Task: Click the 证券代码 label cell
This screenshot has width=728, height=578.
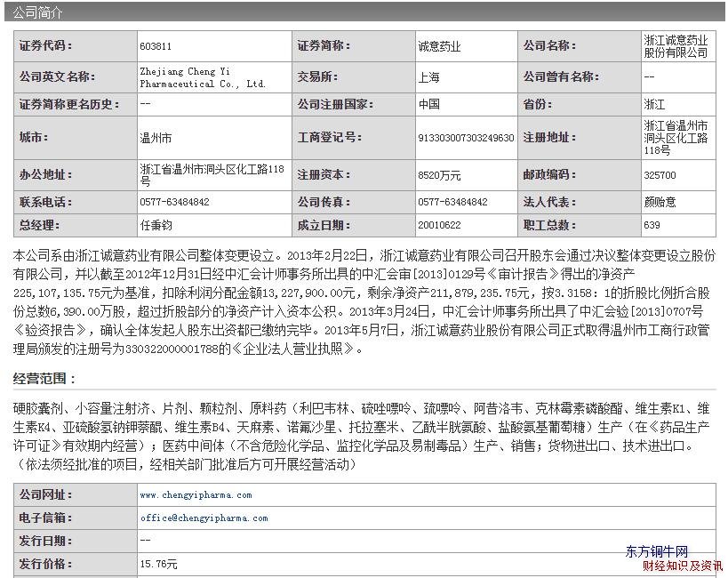Action: [76, 46]
